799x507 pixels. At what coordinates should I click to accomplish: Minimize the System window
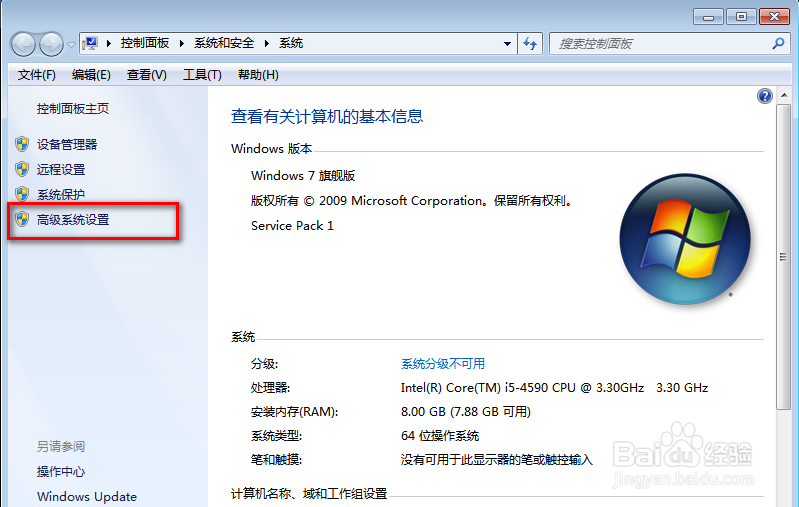pos(708,17)
